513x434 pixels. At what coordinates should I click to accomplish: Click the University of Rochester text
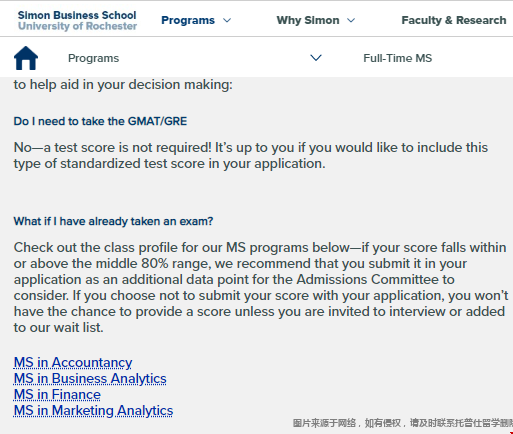coord(77,26)
